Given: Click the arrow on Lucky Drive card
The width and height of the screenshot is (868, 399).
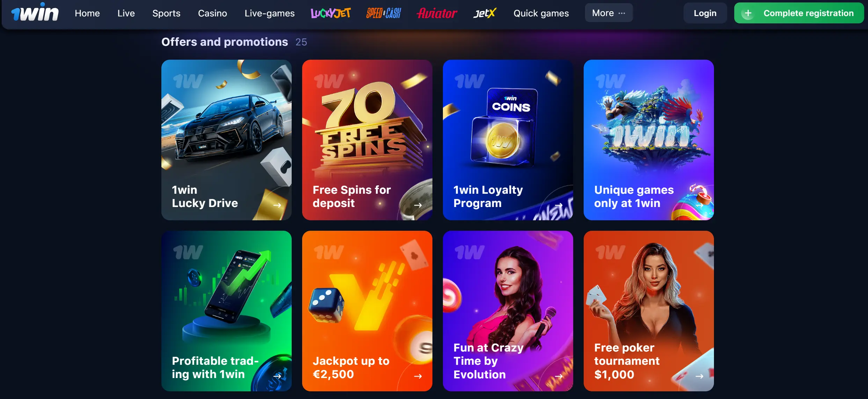Looking at the screenshot, I should pos(277,205).
